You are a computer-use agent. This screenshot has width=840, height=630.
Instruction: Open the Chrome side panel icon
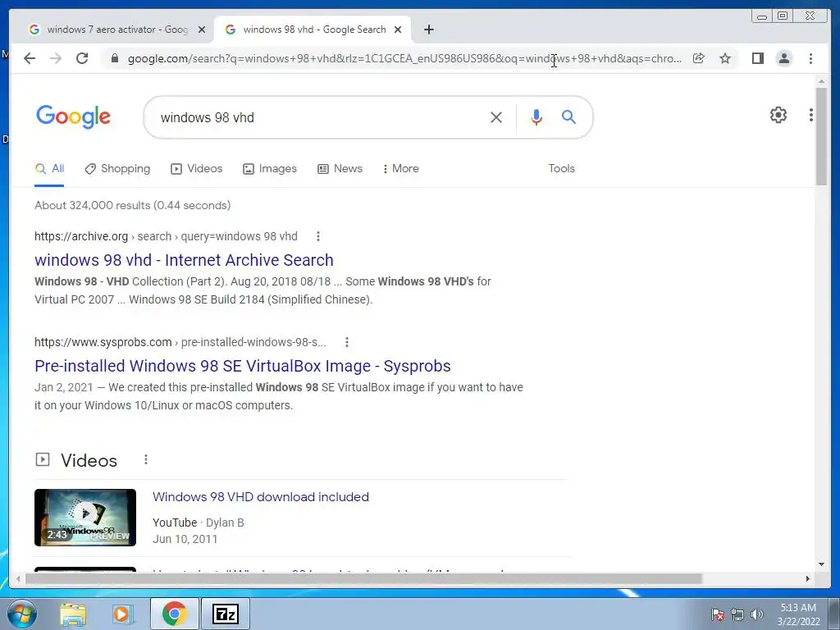point(757,58)
